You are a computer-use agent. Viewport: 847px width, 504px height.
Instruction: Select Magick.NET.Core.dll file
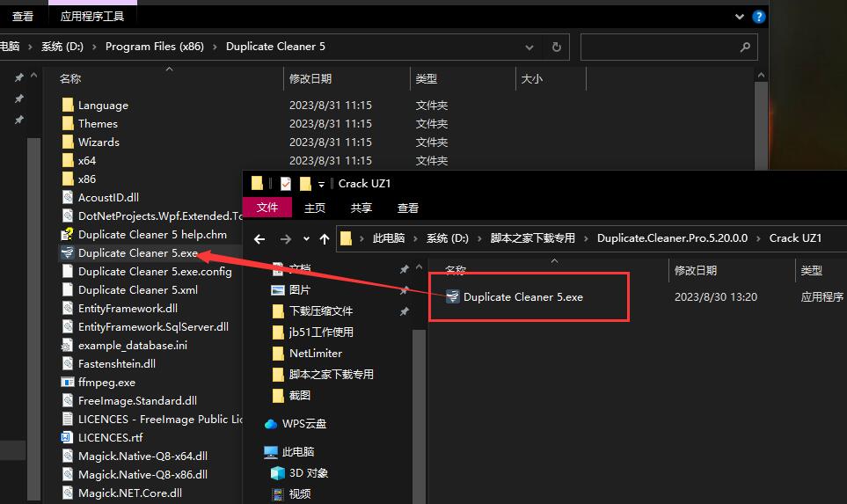tap(129, 493)
